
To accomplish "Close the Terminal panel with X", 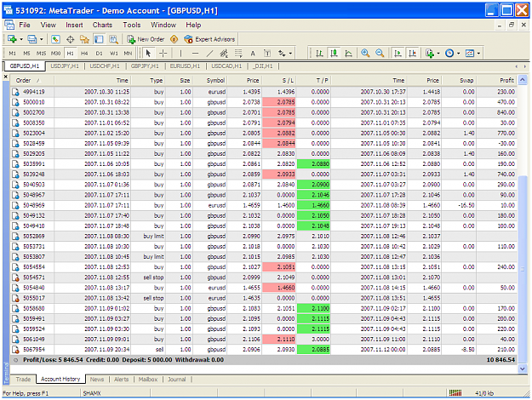I will pyautogui.click(x=6, y=77).
